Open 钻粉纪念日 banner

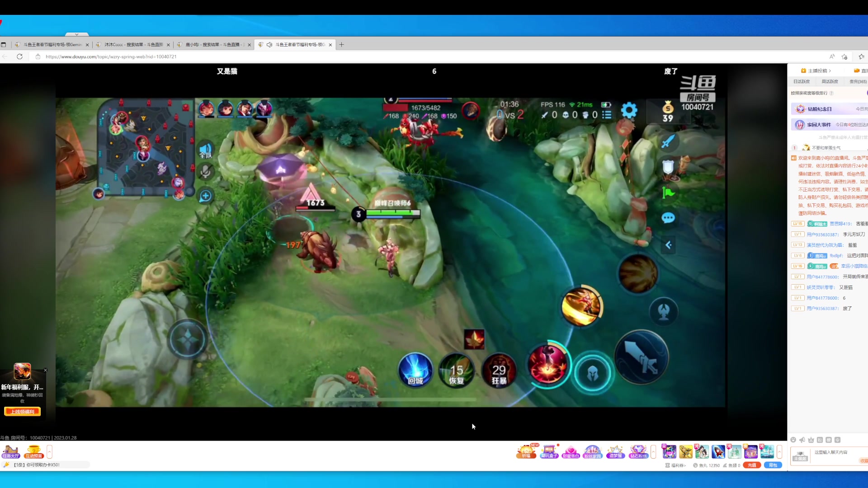tap(829, 109)
